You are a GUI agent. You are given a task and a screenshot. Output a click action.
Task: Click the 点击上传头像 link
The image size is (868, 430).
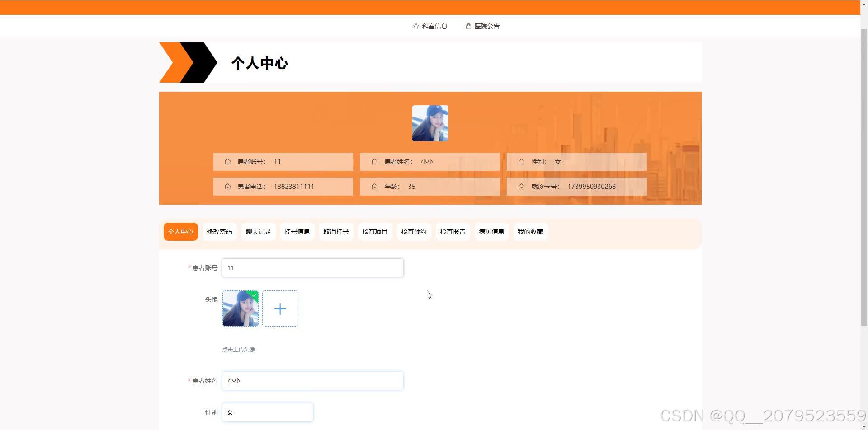click(238, 349)
